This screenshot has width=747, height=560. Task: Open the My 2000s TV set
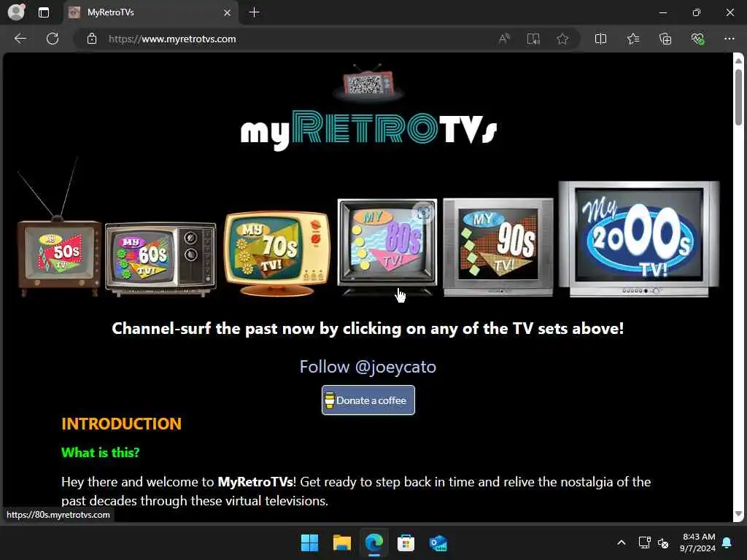coord(639,239)
